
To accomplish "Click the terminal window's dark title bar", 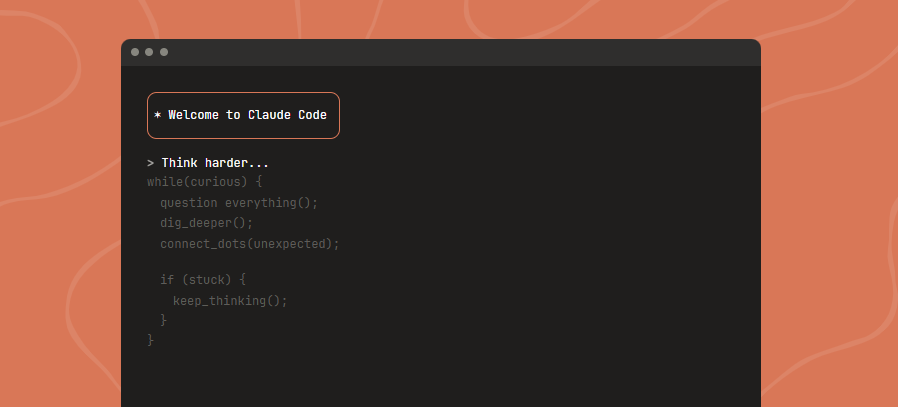I will [450, 52].
